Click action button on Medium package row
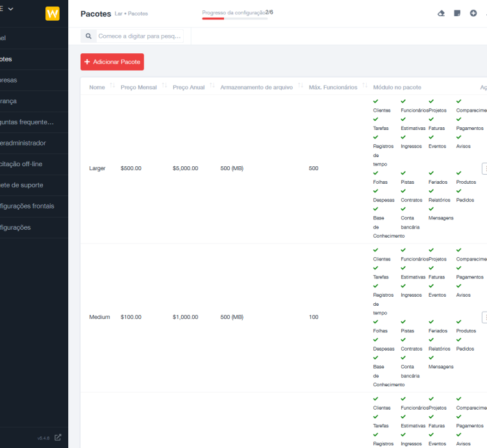This screenshot has height=448, width=487. pos(484,317)
